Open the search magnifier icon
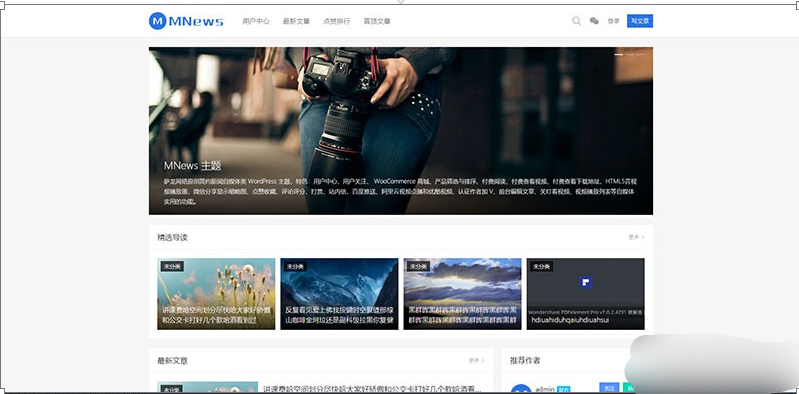799x394 pixels. (576, 21)
